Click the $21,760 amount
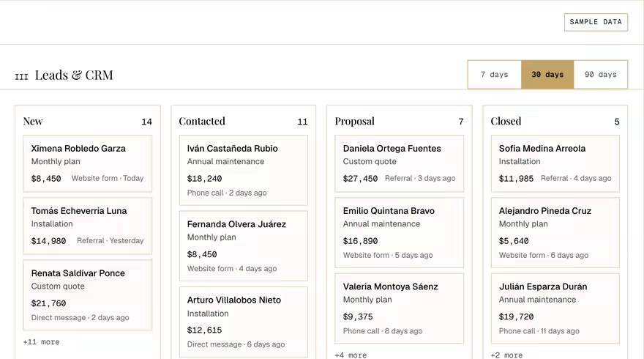The width and height of the screenshot is (644, 359). [48, 303]
